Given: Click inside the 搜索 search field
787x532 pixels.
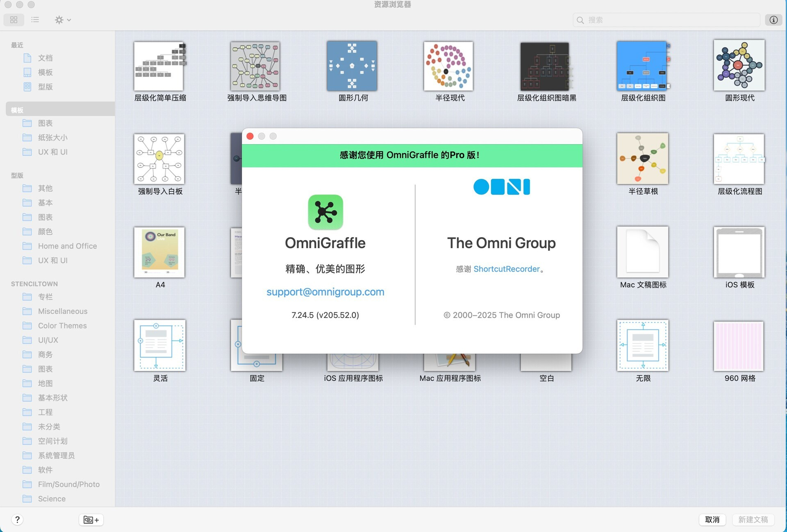Looking at the screenshot, I should pos(656,20).
